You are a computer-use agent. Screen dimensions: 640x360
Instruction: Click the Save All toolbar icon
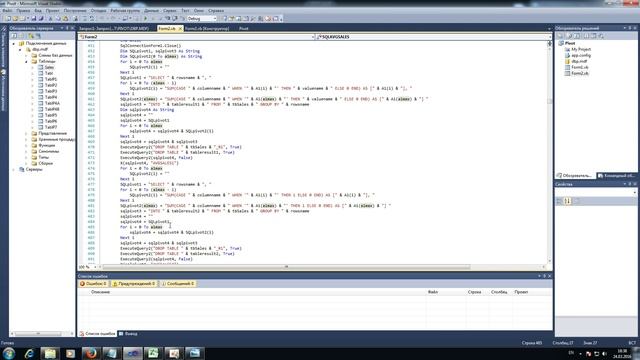click(x=41, y=18)
